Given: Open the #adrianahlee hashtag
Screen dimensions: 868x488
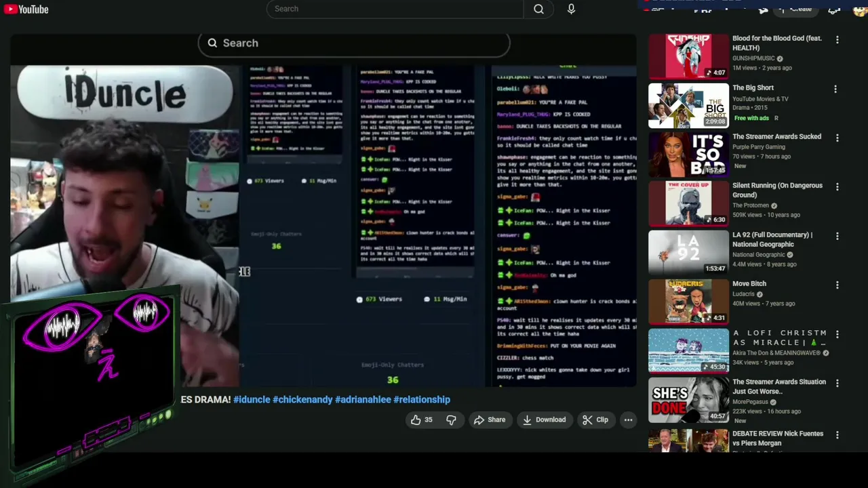Looking at the screenshot, I should 363,399.
